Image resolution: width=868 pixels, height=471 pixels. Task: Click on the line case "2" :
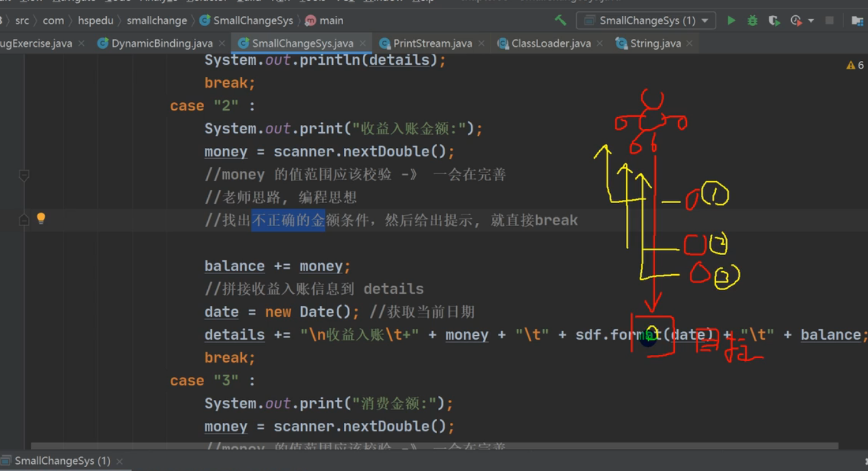click(212, 106)
